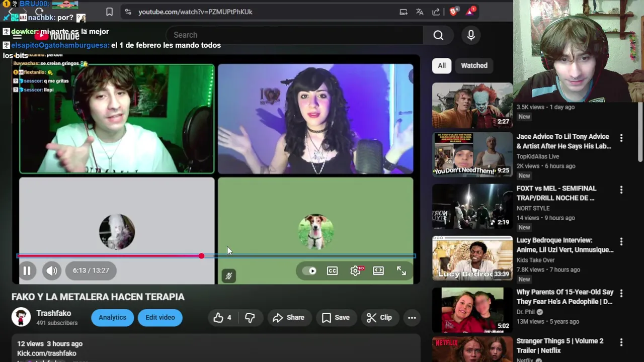Viewport: 644px width, 362px height.
Task: Open the YouTube hamburger guide menu
Action: click(17, 35)
